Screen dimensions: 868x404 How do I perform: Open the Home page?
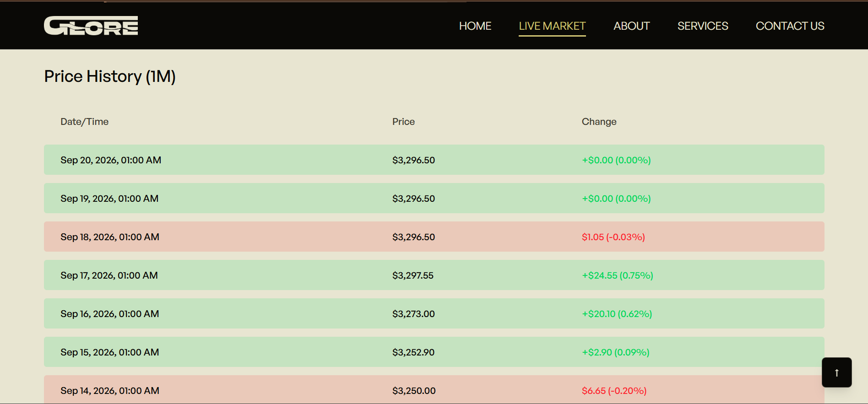pyautogui.click(x=475, y=26)
